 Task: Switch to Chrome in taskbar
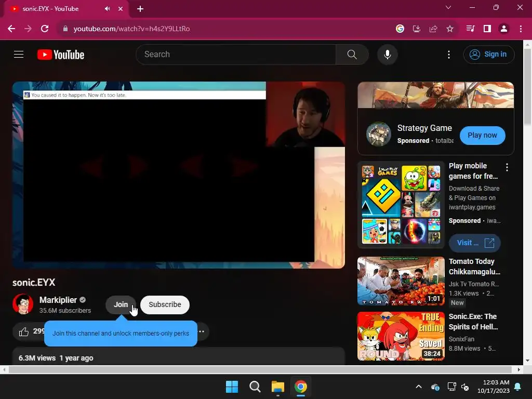pos(301,387)
